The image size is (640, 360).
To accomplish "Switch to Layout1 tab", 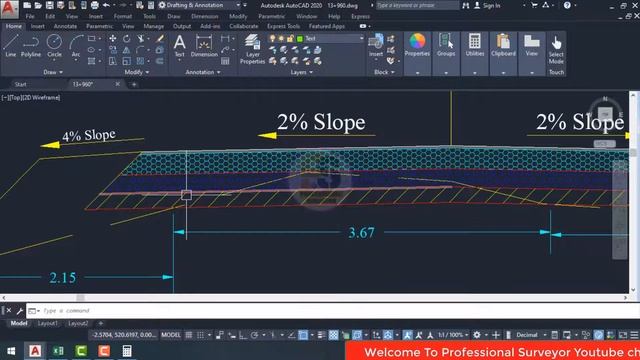I will [x=48, y=323].
